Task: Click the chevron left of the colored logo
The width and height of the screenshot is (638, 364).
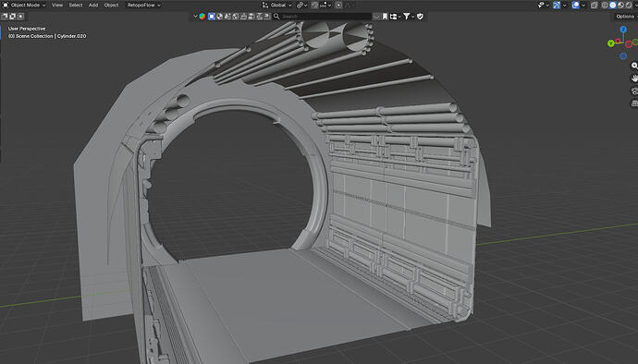Action: point(195,17)
